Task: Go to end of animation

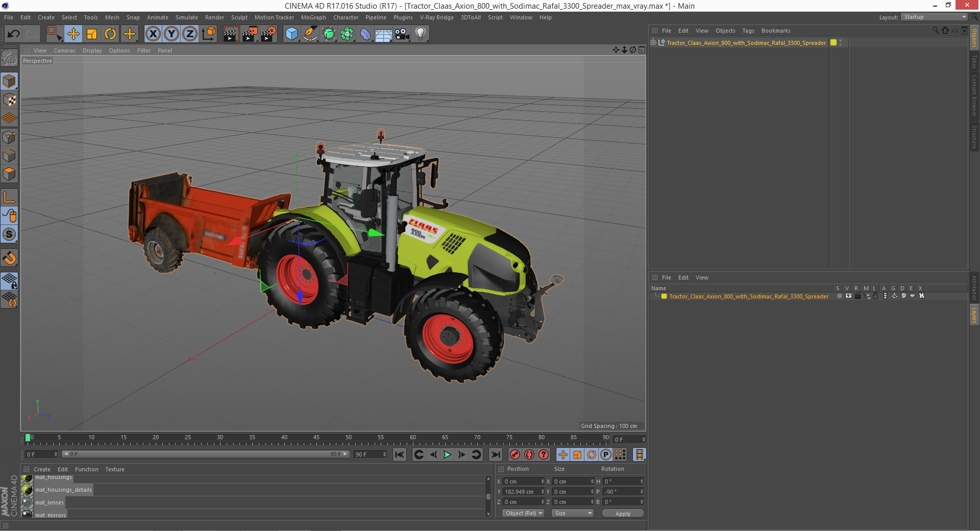Action: coord(495,454)
